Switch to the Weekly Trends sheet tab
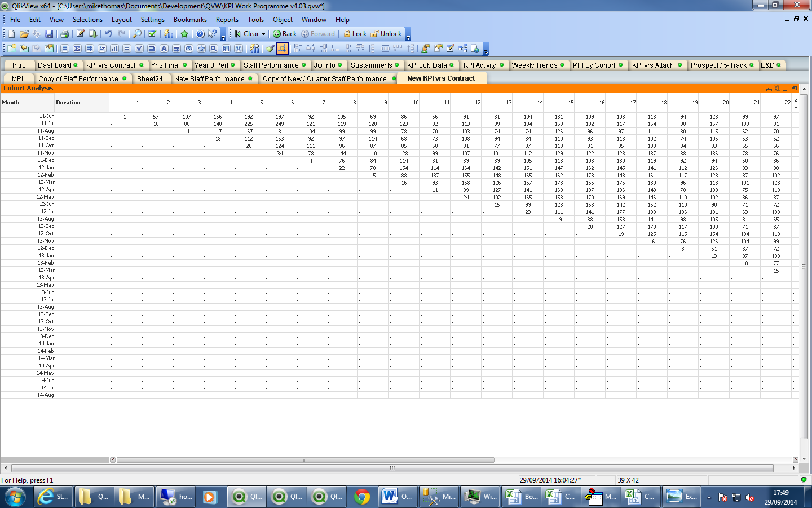 [534, 65]
